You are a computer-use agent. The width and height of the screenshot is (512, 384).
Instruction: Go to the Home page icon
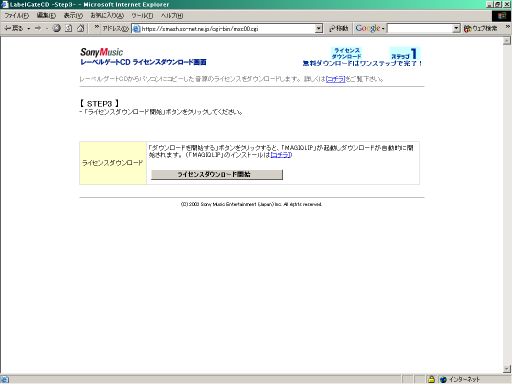coord(80,28)
